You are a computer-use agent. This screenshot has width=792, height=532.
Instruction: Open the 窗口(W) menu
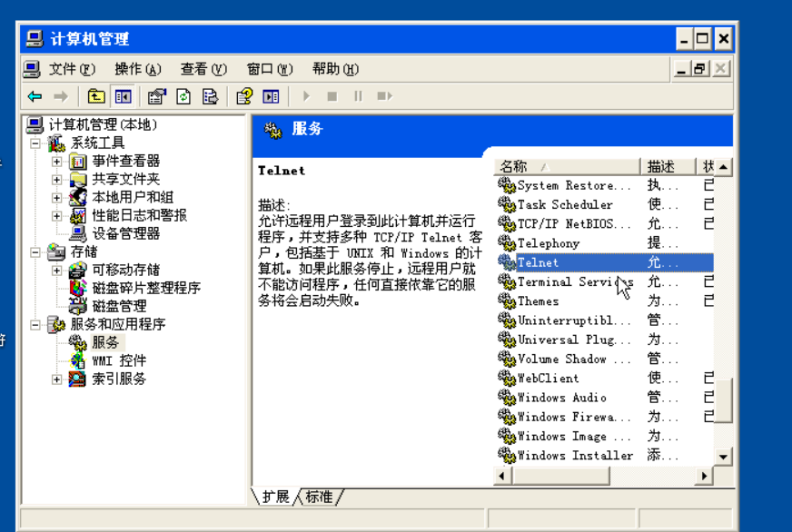click(x=269, y=69)
